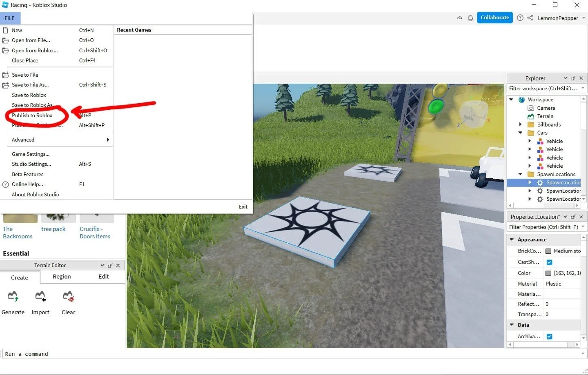Toggle the Archivable checkbox
588x375 pixels.
[x=549, y=337]
